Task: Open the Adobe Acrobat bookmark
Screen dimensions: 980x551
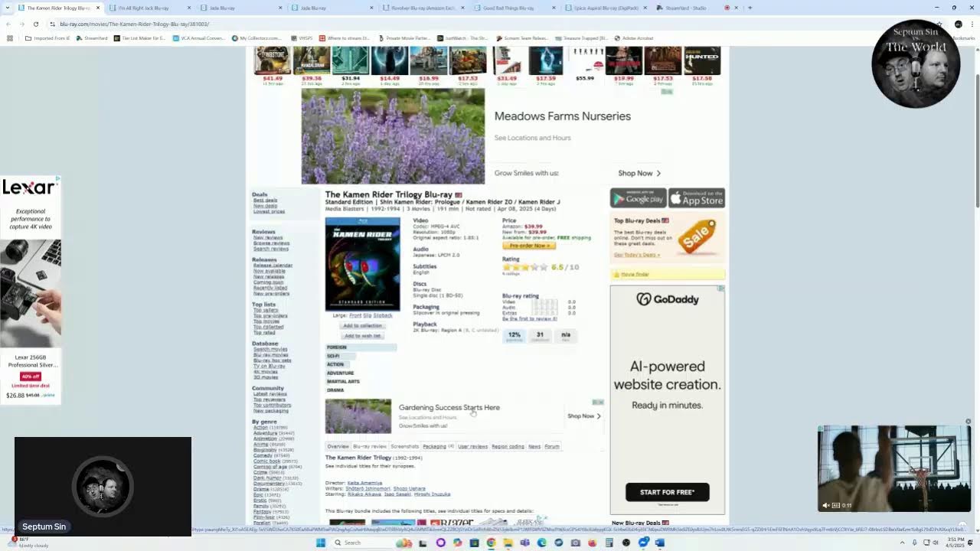Action: coord(634,37)
